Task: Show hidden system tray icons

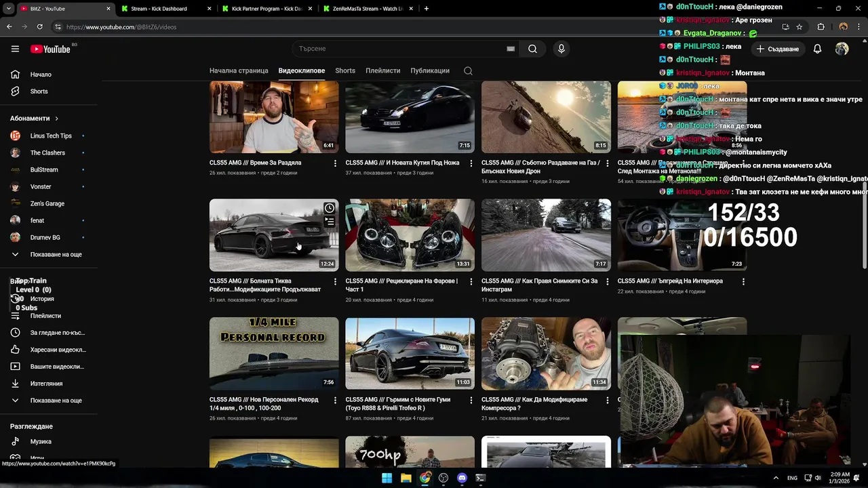Action: point(776,478)
